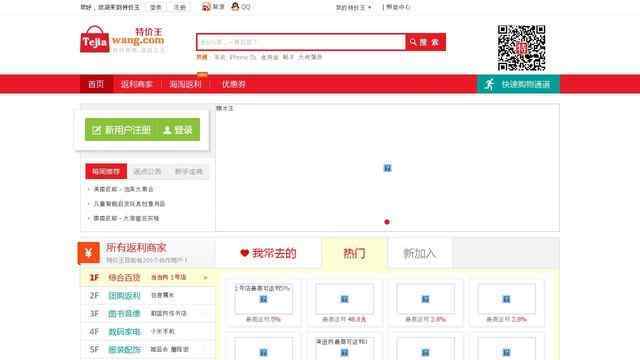Open first merchant card in second row

[263, 347]
